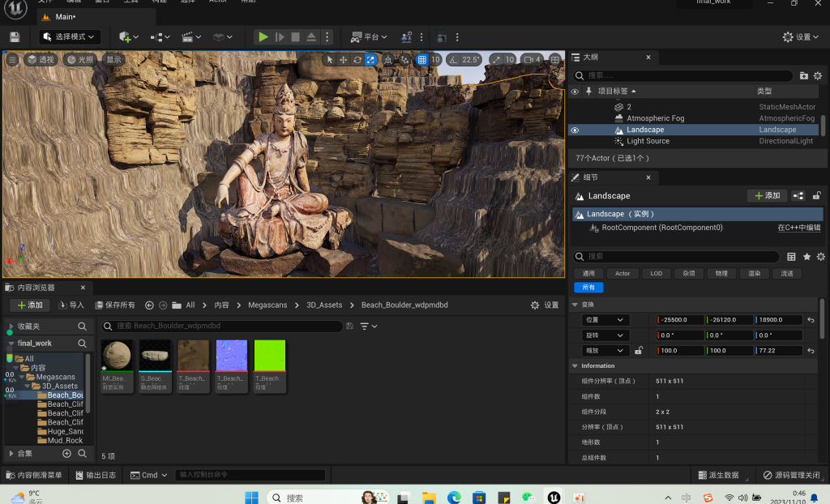Open the outliner settings gear
The image size is (830, 504).
[818, 75]
